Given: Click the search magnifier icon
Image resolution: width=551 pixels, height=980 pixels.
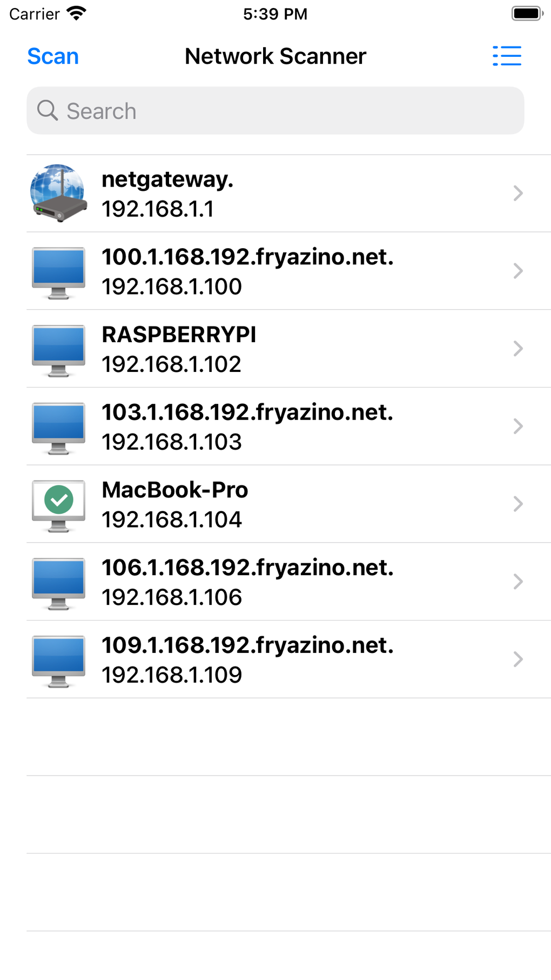Looking at the screenshot, I should 48,110.
